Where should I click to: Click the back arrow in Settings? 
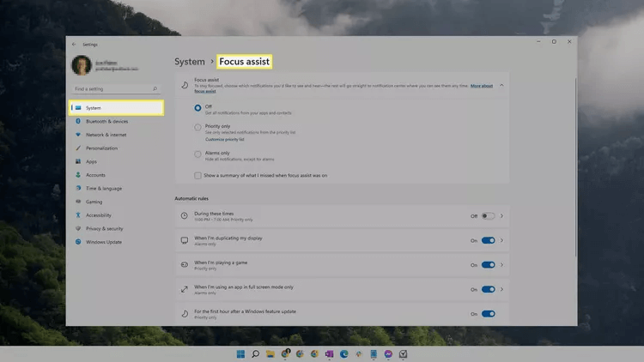coord(74,45)
